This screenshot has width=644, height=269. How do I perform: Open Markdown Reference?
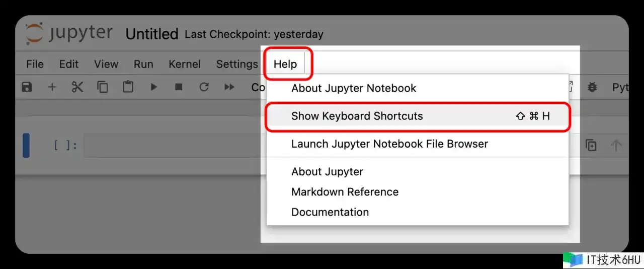(418, 192)
